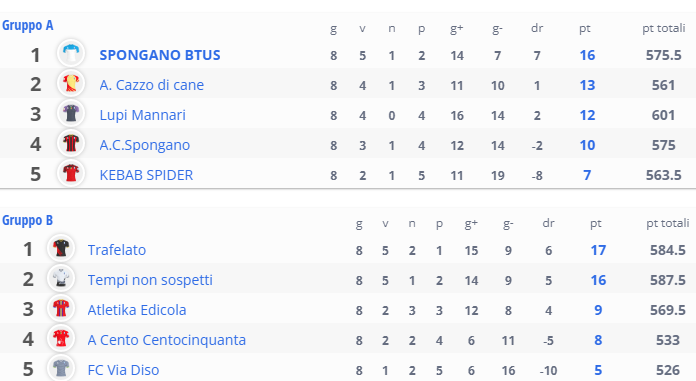Click the Atletika Edicola jersey icon

pyautogui.click(x=61, y=308)
